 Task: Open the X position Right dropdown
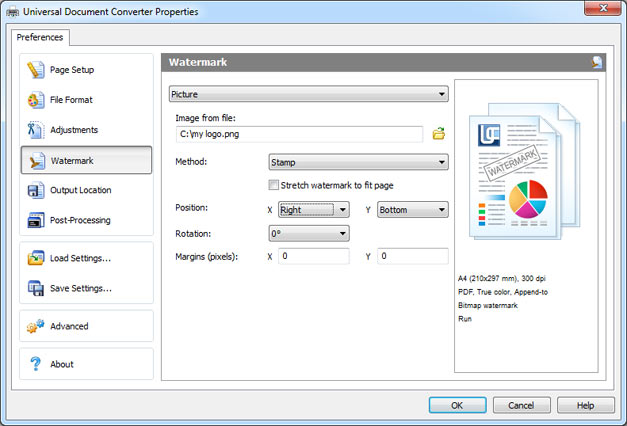click(314, 210)
